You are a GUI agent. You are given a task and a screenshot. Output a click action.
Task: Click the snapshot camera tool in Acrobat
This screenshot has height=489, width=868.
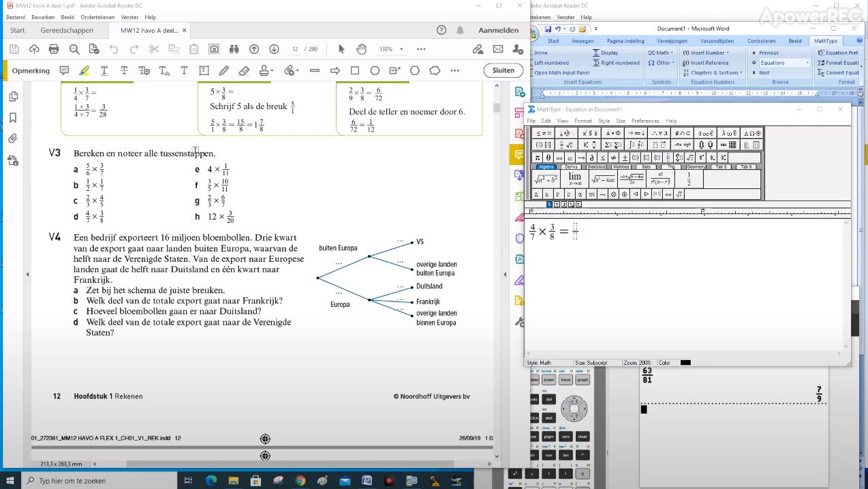pyautogui.click(x=214, y=49)
